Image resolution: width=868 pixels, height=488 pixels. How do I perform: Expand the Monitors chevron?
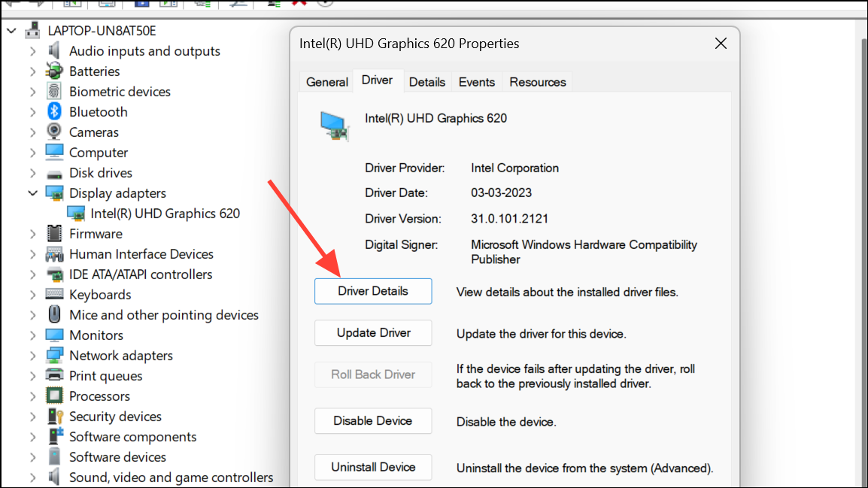coord(32,335)
